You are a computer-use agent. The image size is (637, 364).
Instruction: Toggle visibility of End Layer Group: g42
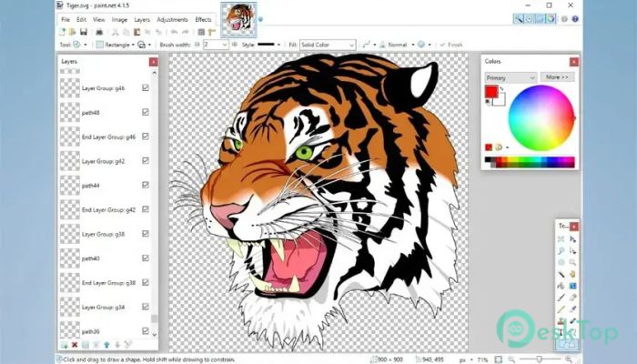point(146,209)
